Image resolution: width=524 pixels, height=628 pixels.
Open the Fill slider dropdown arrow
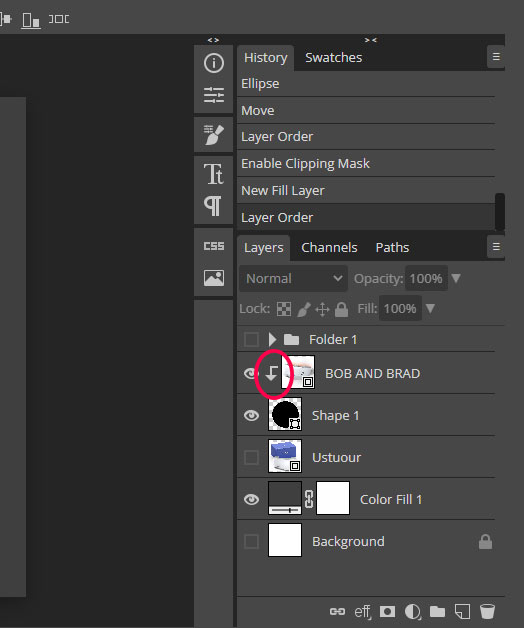point(430,308)
